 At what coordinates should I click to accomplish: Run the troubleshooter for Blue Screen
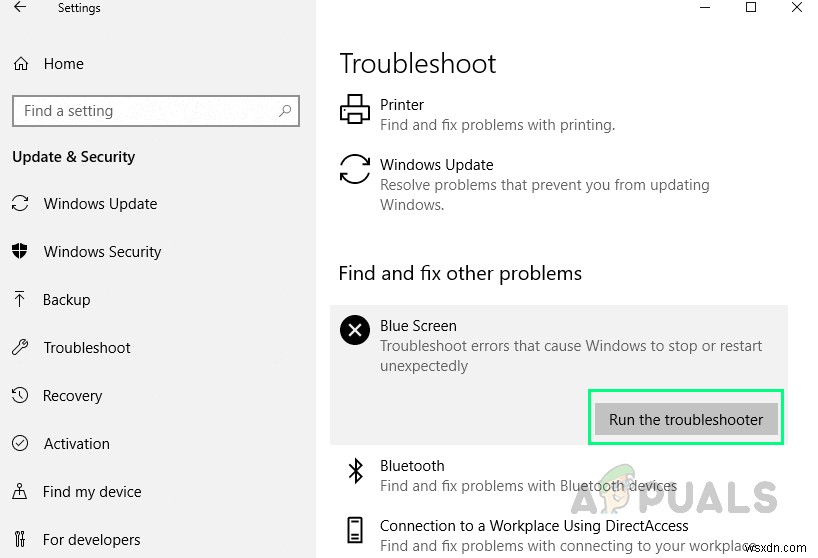coord(685,420)
